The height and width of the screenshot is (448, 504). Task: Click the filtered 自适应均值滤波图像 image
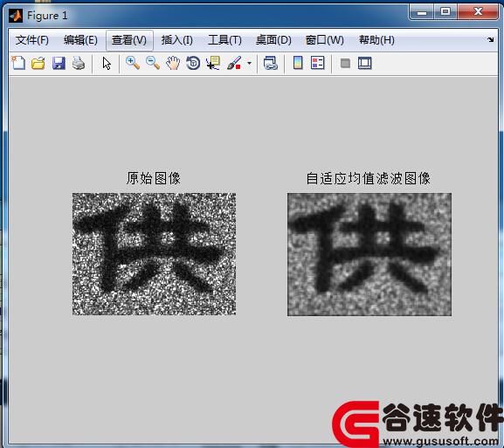coord(369,254)
